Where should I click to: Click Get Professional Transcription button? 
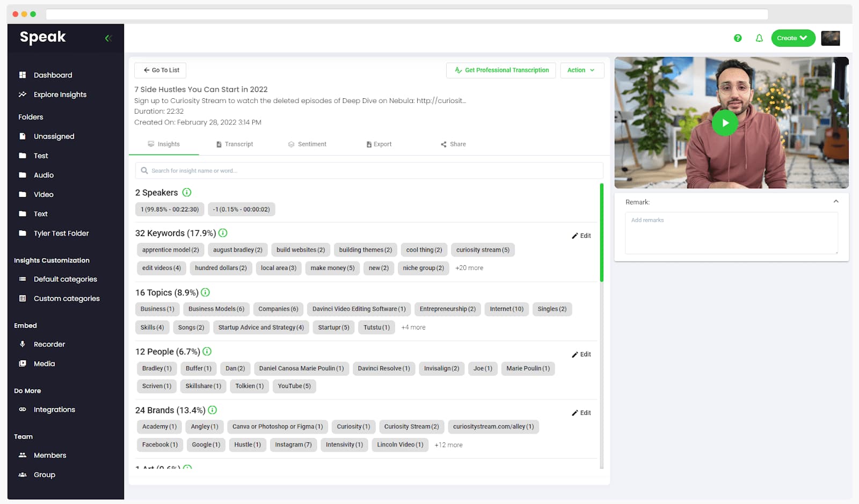point(501,70)
